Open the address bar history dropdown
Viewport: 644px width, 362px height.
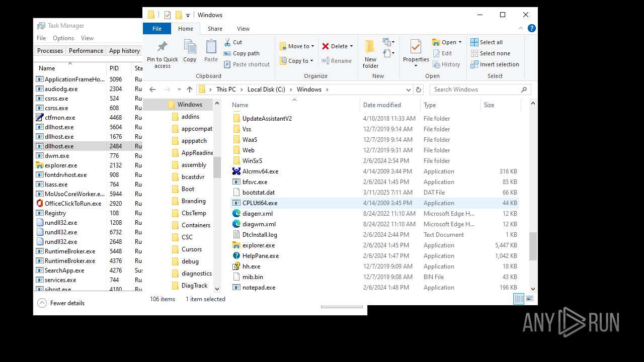[409, 89]
